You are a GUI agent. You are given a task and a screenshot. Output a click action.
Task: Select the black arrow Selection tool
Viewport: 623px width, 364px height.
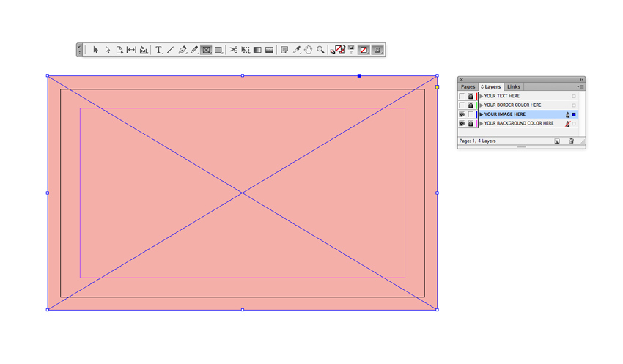click(x=95, y=50)
